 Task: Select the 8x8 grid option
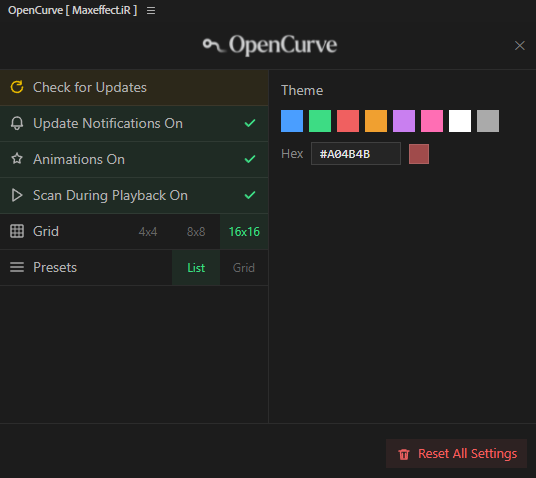click(196, 232)
